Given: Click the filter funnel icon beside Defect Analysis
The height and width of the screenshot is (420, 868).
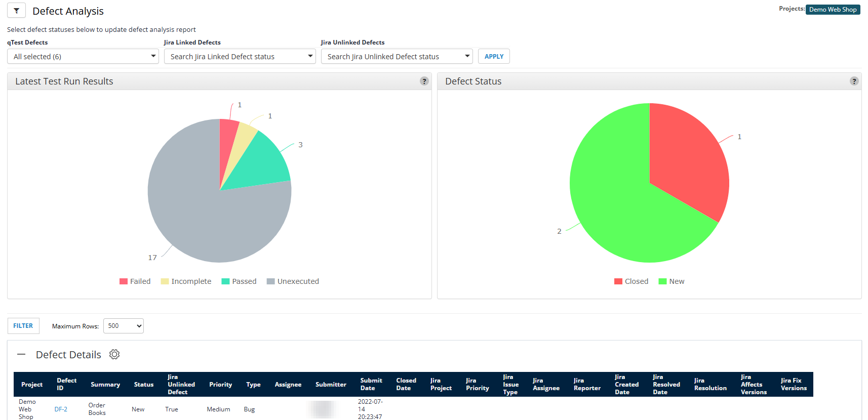Looking at the screenshot, I should coord(16,11).
